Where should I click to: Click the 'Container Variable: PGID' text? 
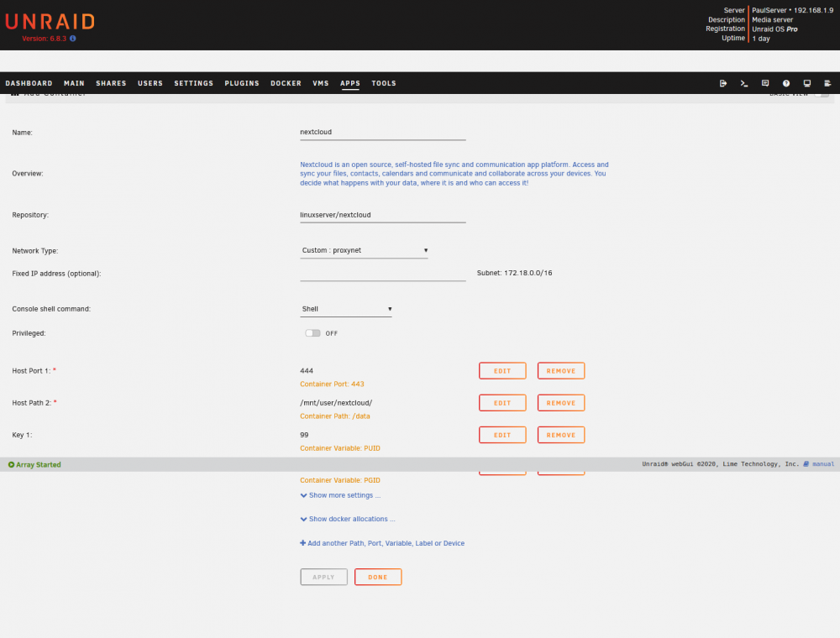pos(339,481)
